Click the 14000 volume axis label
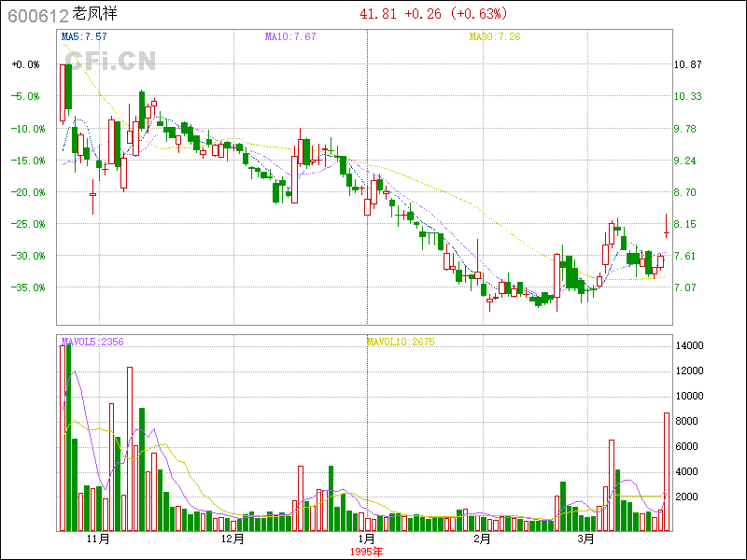747x560 pixels. (690, 345)
